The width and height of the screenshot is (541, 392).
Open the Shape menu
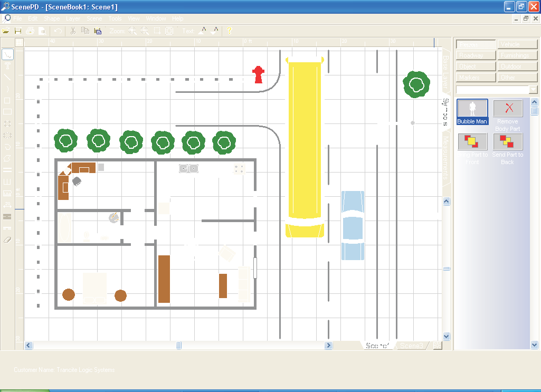(52, 18)
